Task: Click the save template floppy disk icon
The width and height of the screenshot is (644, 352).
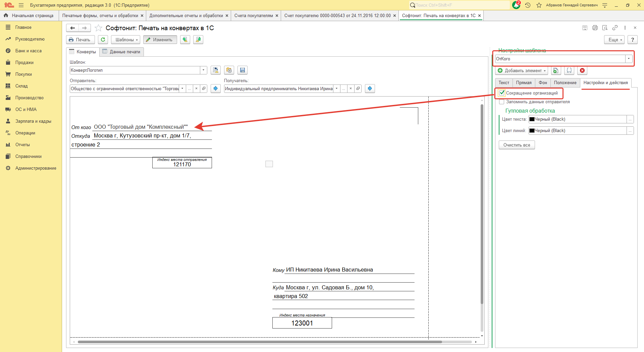Action: 243,70
